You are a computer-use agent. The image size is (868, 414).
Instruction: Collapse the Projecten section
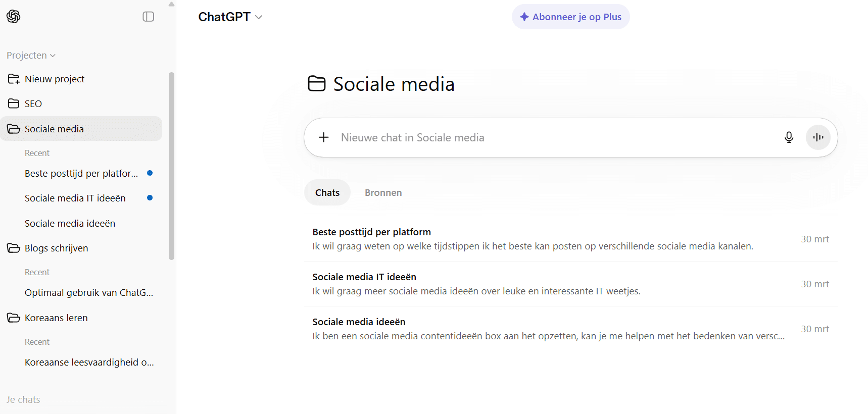[x=31, y=56]
